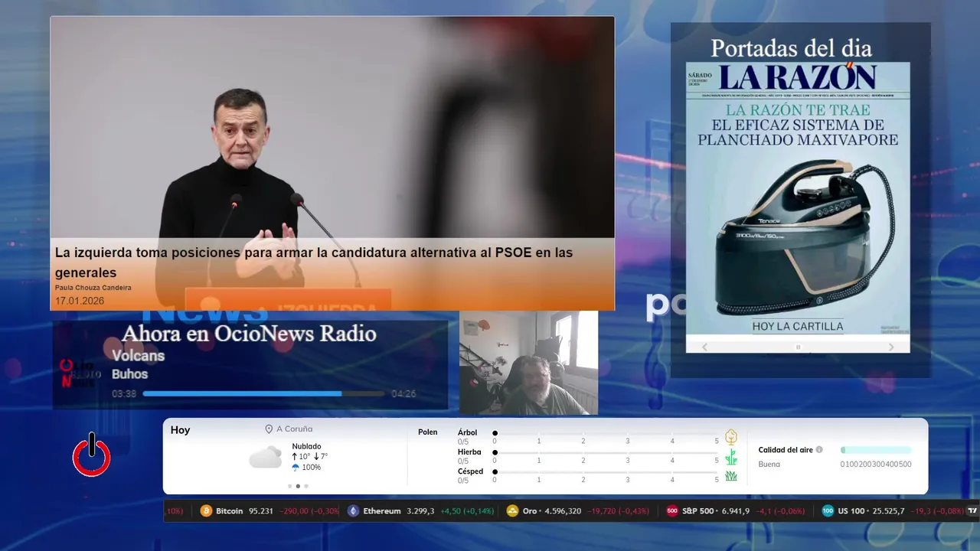
Task: Select the middle weather carousel dot
Action: click(x=298, y=486)
